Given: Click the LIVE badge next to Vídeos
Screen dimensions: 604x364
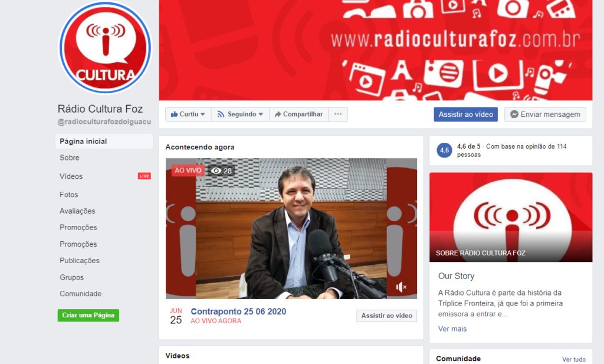Looking at the screenshot, I should [x=145, y=176].
